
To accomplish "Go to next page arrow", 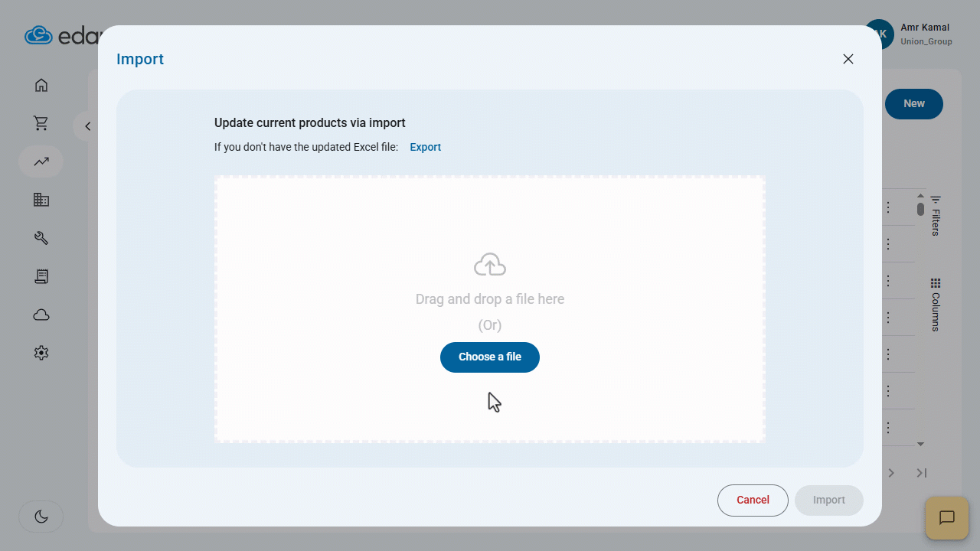I will 891,473.
